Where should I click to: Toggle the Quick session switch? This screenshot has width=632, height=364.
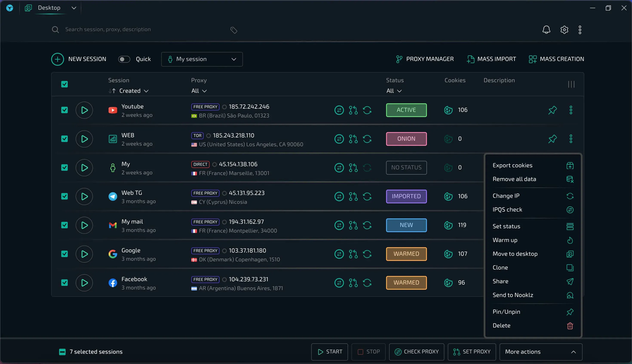coord(124,59)
